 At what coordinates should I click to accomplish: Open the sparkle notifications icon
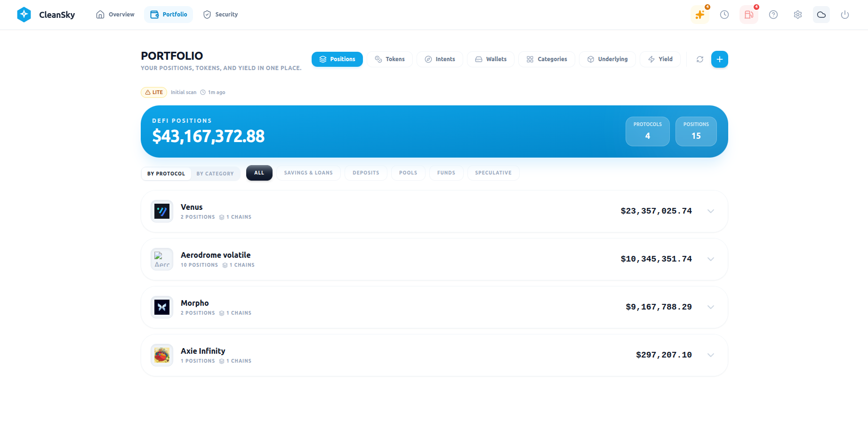(700, 15)
